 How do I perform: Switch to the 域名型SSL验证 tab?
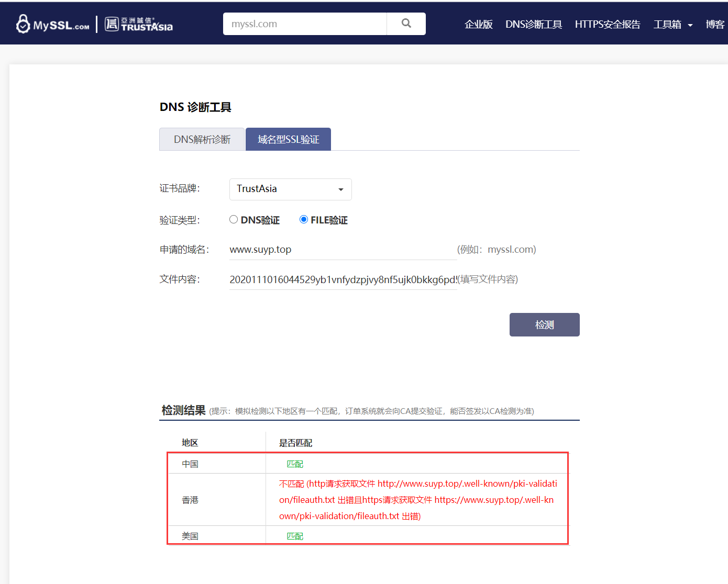[288, 139]
